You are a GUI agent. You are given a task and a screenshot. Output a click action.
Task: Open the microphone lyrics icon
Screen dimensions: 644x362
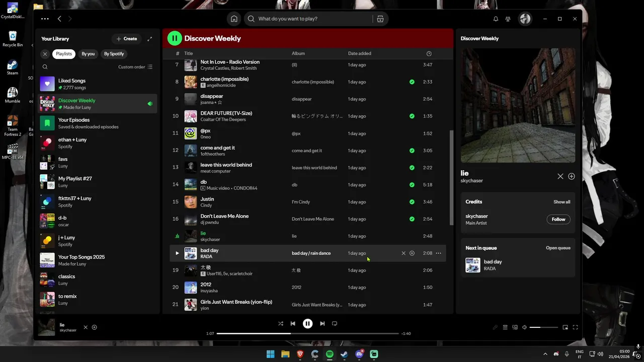coord(495,327)
